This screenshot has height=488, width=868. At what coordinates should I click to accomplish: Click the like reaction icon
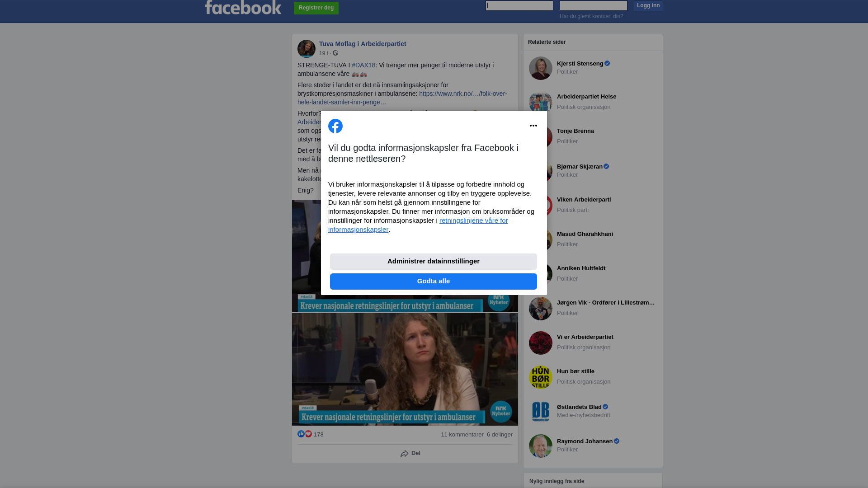301,434
